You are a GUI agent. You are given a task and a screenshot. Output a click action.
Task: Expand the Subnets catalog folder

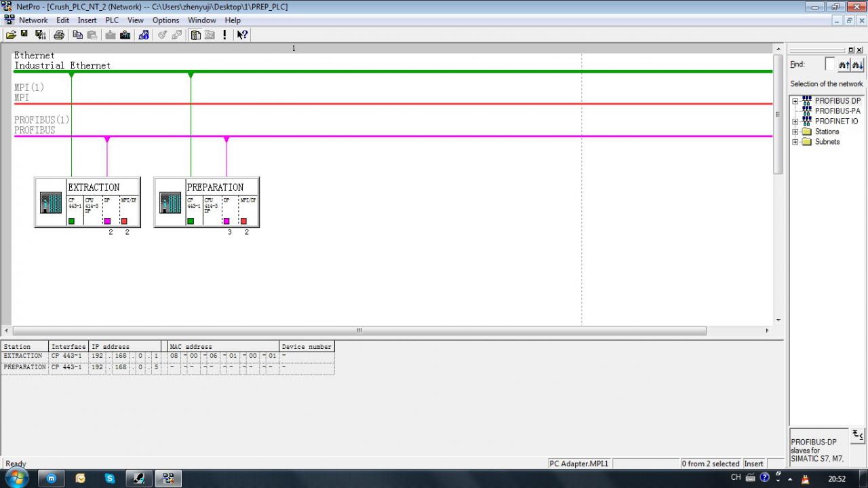pos(795,142)
